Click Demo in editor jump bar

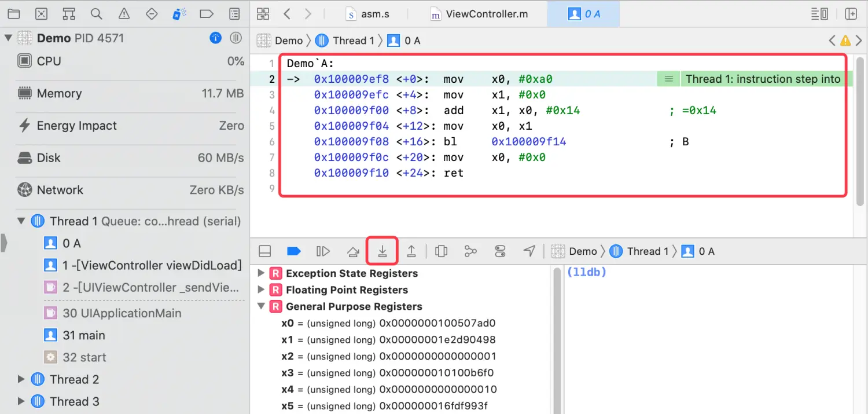(x=280, y=41)
